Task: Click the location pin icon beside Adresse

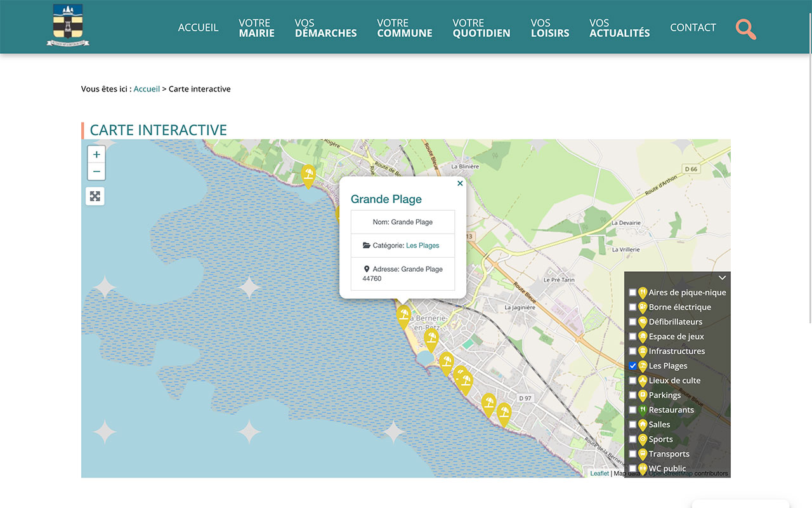Action: coord(367,269)
